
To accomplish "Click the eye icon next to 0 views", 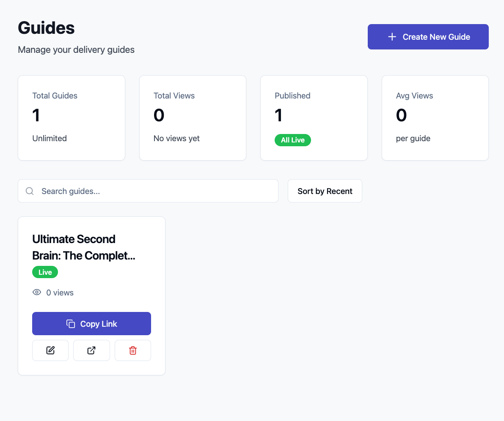I will pyautogui.click(x=37, y=292).
